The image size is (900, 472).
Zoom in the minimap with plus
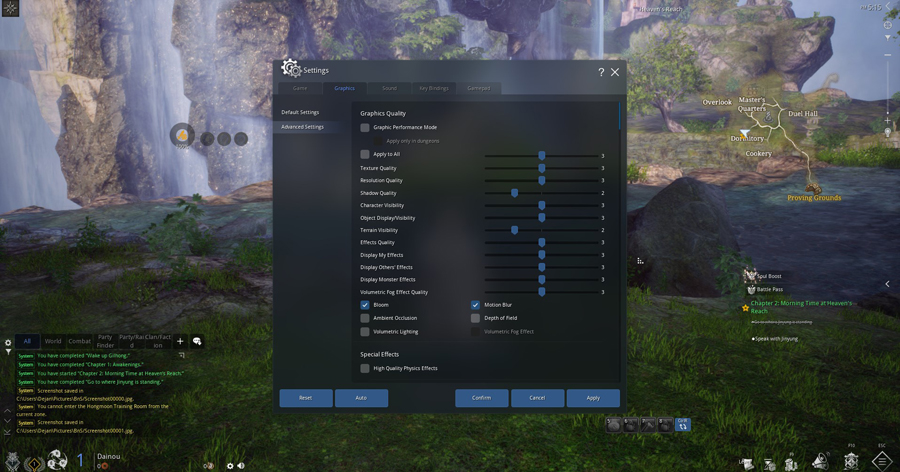pos(887,121)
